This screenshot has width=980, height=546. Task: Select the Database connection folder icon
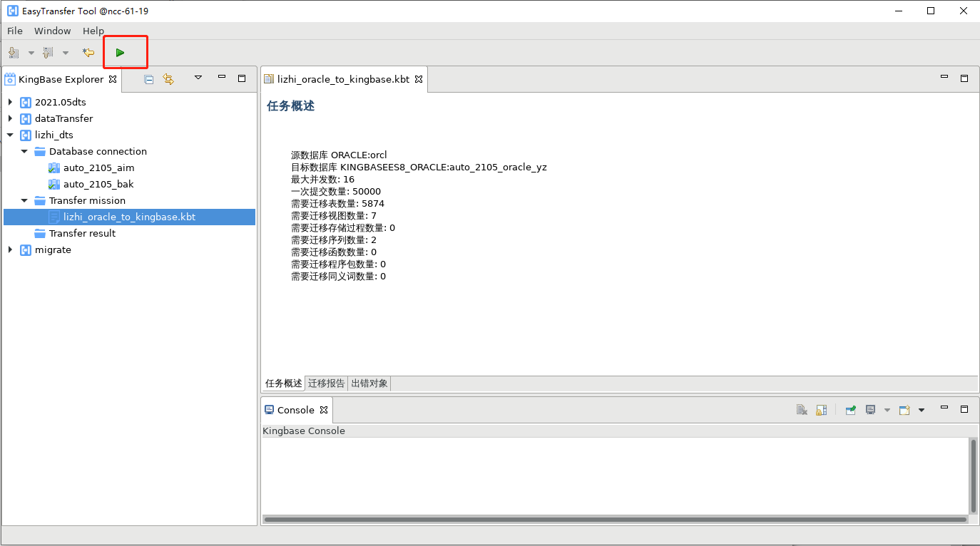(x=40, y=151)
